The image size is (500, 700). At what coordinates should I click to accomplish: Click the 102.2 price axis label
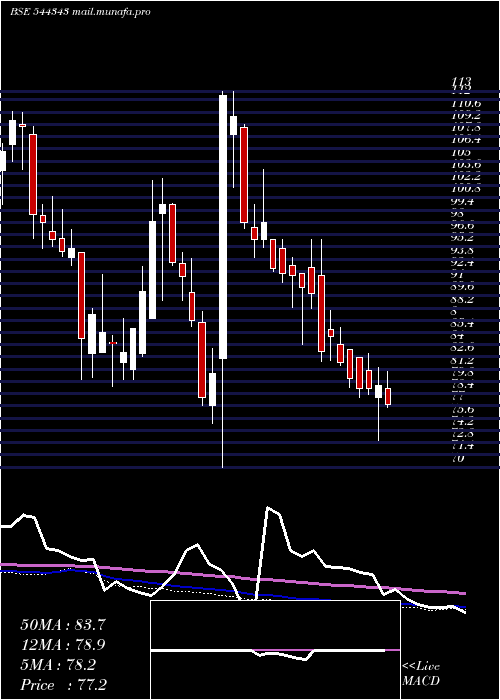pyautogui.click(x=466, y=177)
